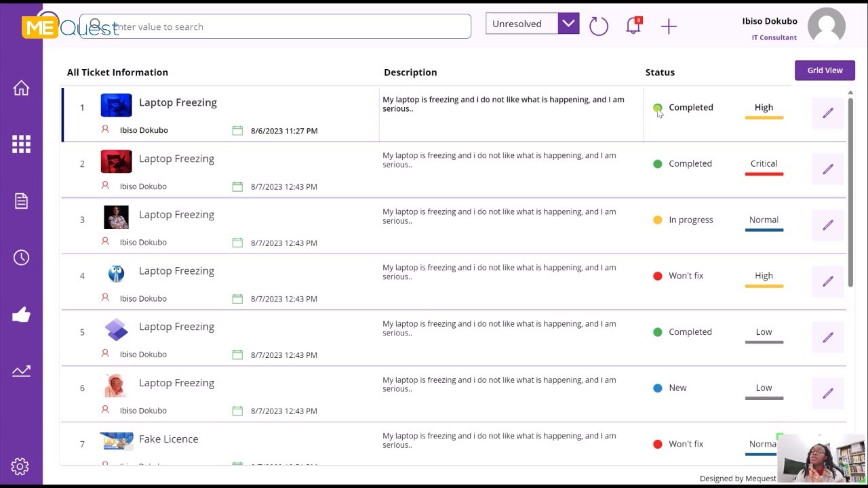This screenshot has height=488, width=868.
Task: Open the document icon in sidebar
Action: coord(21,201)
